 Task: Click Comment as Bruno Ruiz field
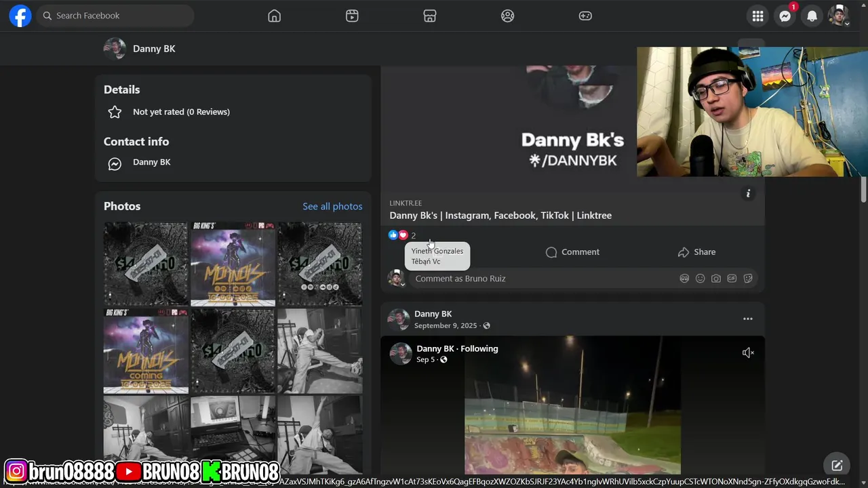pos(542,279)
